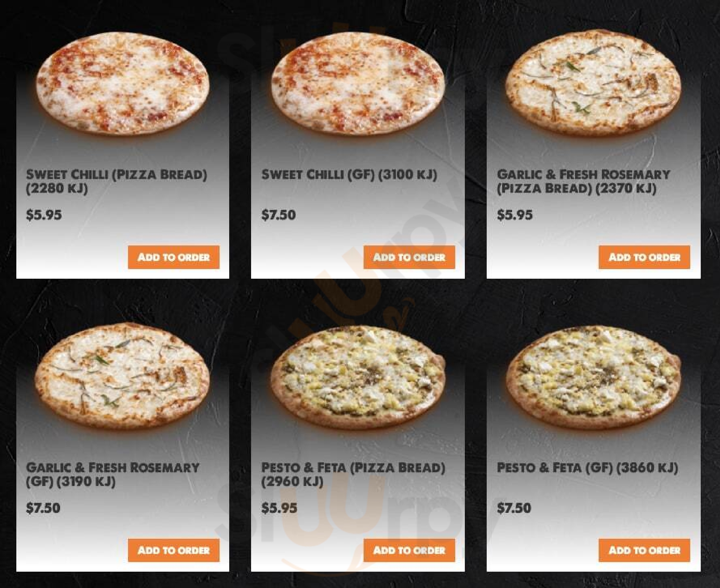Viewport: 720px width, 588px height.
Task: Click the $5.95 price under Pesto & Feta Pizza Bread
Action: click(x=279, y=508)
